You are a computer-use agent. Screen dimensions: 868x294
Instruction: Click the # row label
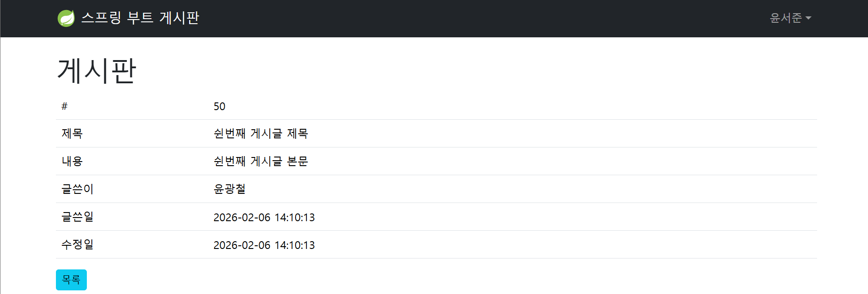[65, 106]
